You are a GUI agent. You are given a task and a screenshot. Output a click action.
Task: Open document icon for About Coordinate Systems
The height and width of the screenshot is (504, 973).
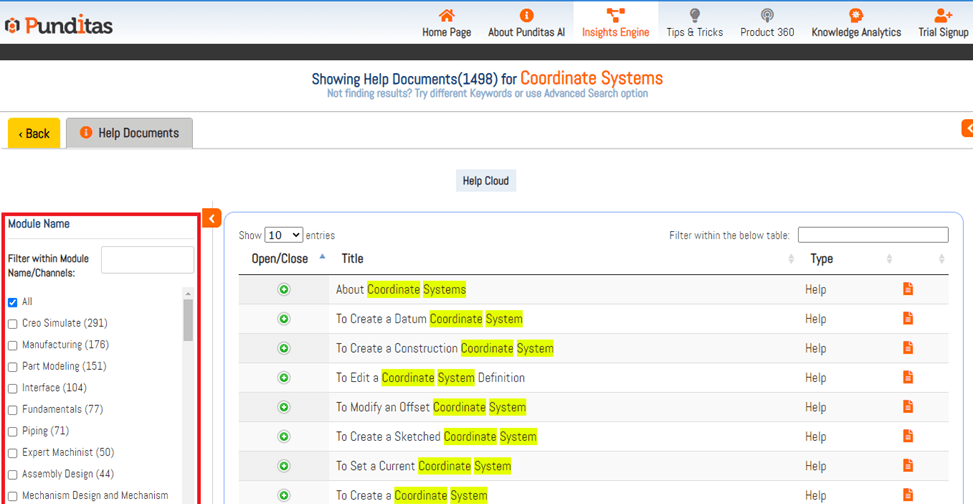point(908,289)
